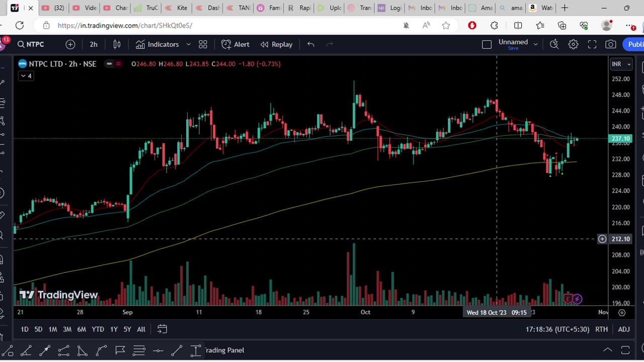Click the 237.10 current price label
Image resolution: width=644 pixels, height=362 pixels.
620,139
